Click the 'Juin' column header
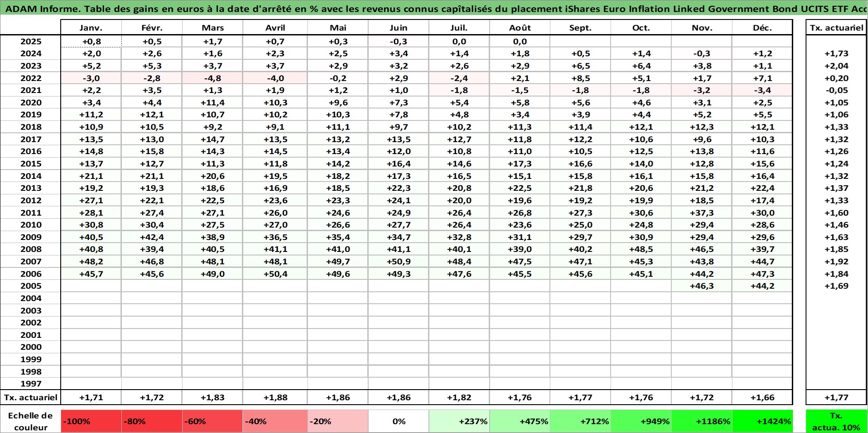Screen dimensions: 868x433 pos(398,27)
